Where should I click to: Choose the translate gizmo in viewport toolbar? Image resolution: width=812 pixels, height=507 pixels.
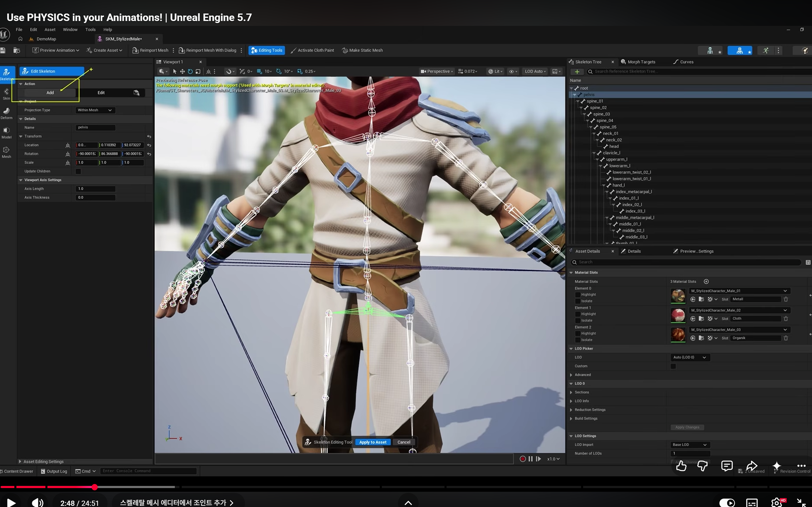pyautogui.click(x=182, y=71)
